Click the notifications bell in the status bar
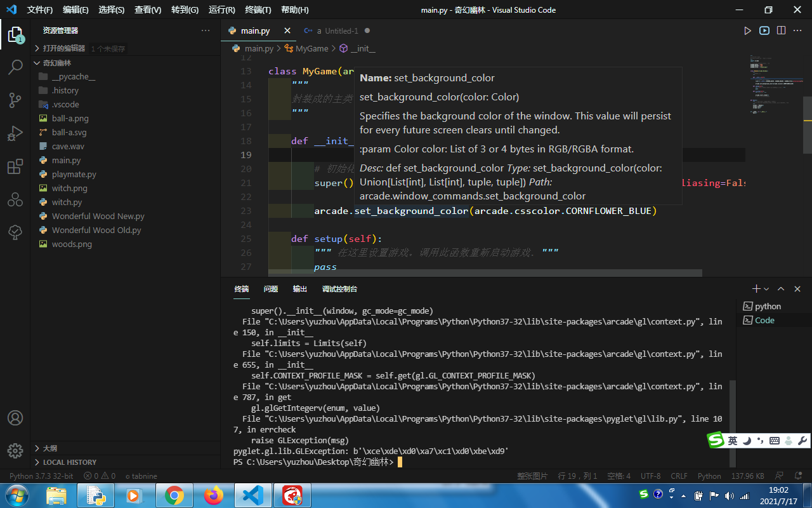 click(x=797, y=475)
